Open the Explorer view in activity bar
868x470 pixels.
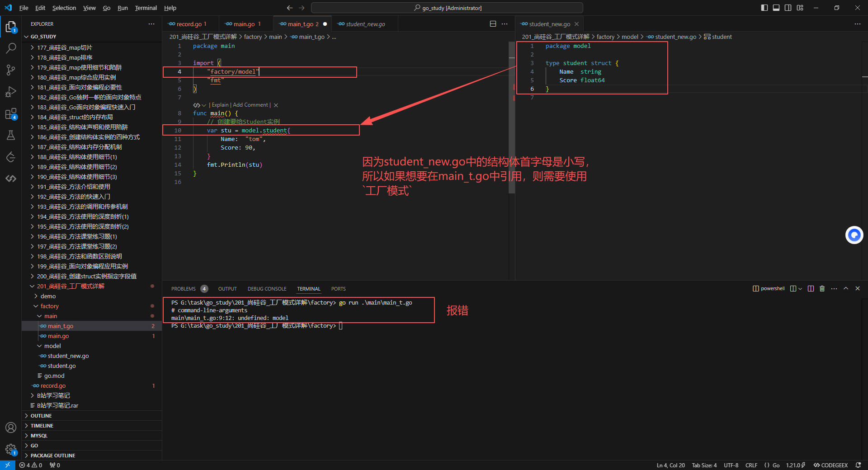[x=11, y=27]
